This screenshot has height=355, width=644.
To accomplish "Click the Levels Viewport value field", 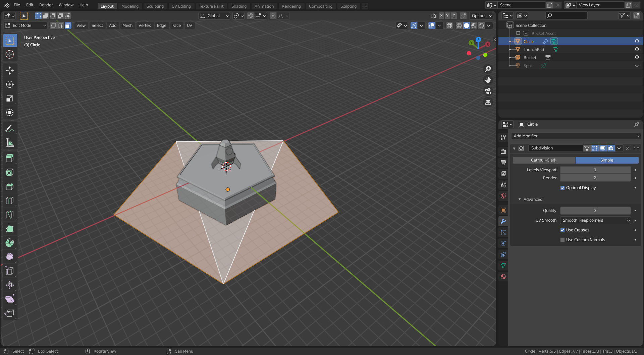I will pyautogui.click(x=595, y=170).
